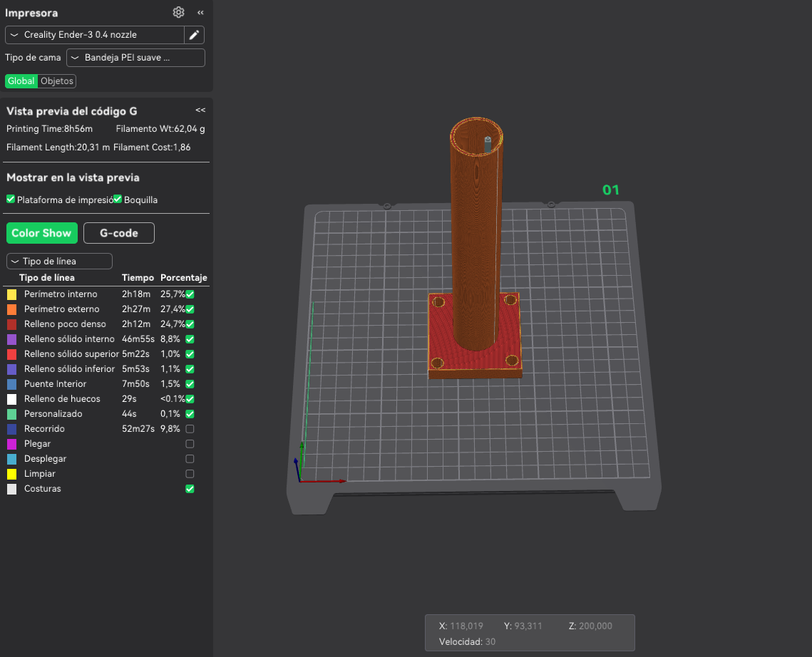Edit the Creality Ender-3 printer preset

(x=194, y=35)
